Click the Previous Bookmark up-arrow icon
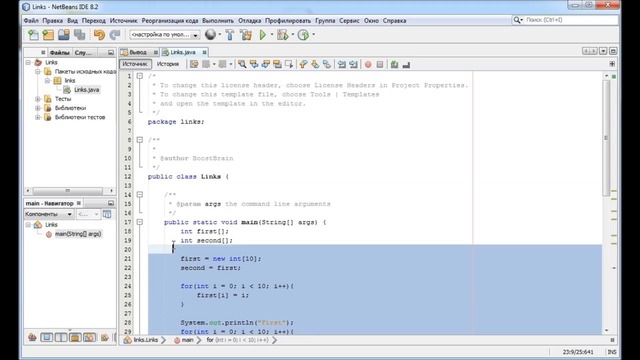 (x=303, y=64)
